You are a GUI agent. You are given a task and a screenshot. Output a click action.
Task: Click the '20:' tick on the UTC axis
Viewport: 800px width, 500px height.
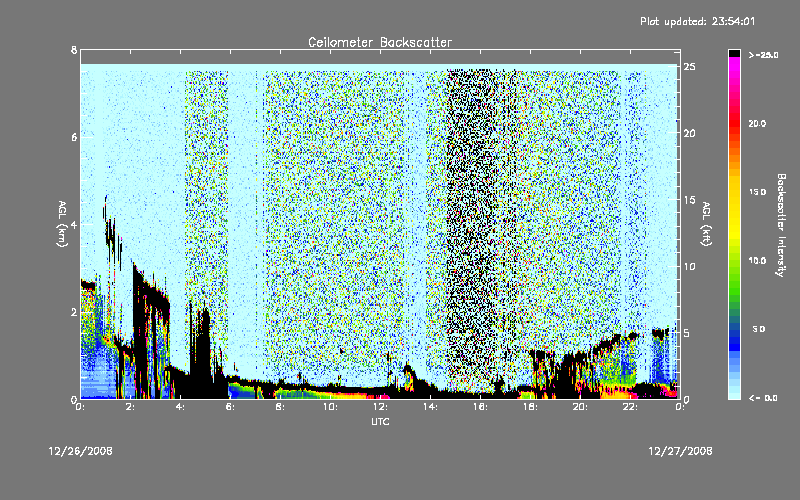(x=580, y=407)
